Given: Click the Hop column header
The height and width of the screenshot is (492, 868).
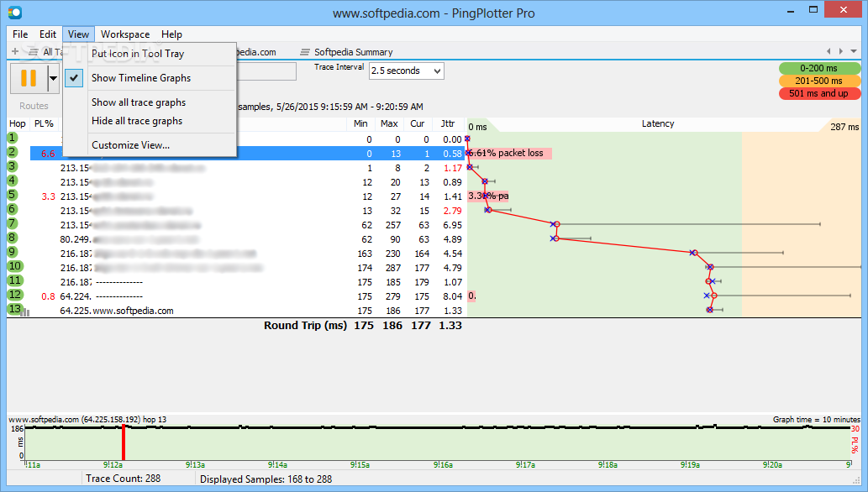Looking at the screenshot, I should [17, 124].
